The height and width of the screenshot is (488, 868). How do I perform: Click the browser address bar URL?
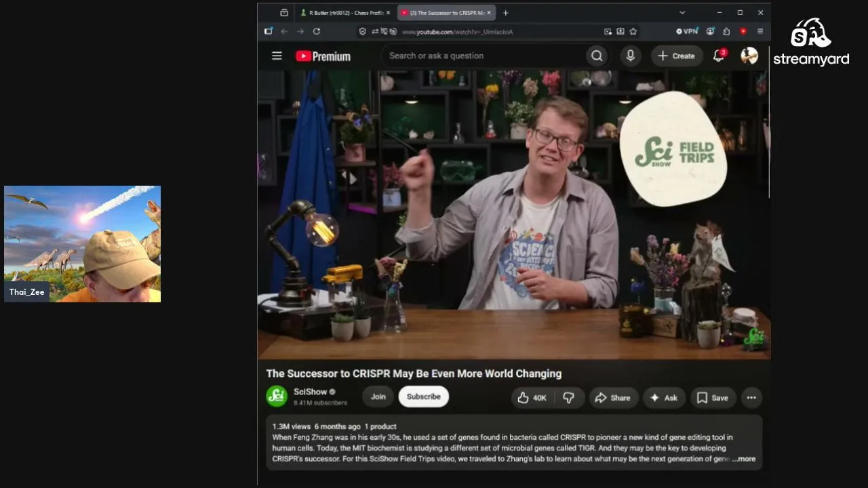(457, 32)
